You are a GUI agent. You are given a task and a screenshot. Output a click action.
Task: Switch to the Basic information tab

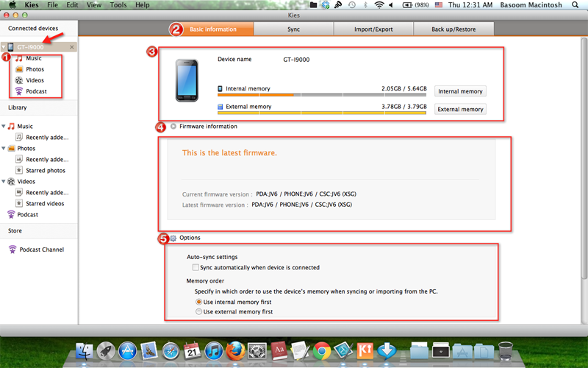[212, 29]
